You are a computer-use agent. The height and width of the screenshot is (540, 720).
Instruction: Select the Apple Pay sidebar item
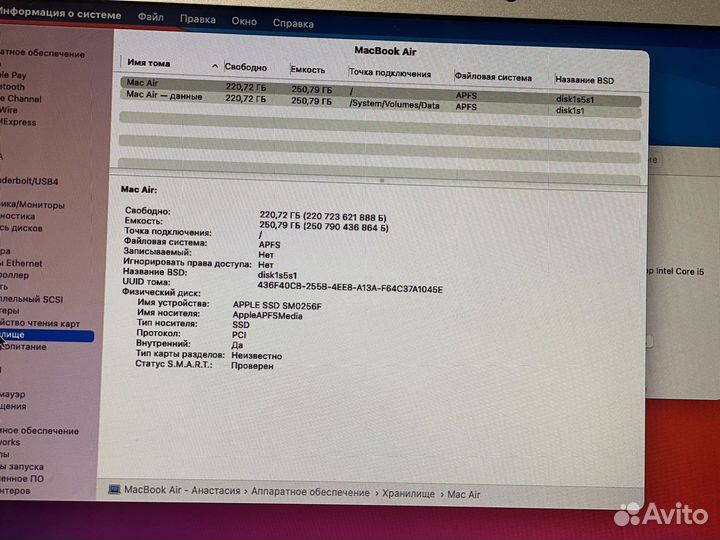coord(13,75)
